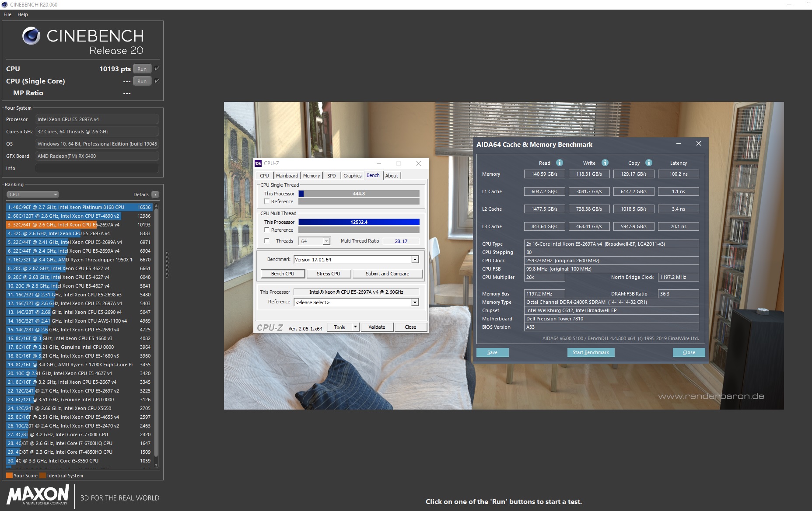Tick the Threads checkbox in CPU-Z
The width and height of the screenshot is (812, 511).
pyautogui.click(x=267, y=241)
